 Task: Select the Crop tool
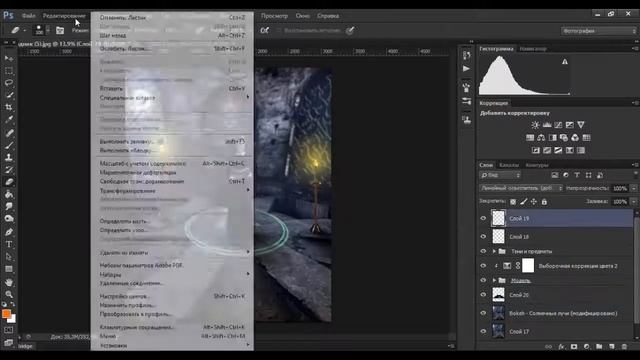(x=9, y=107)
